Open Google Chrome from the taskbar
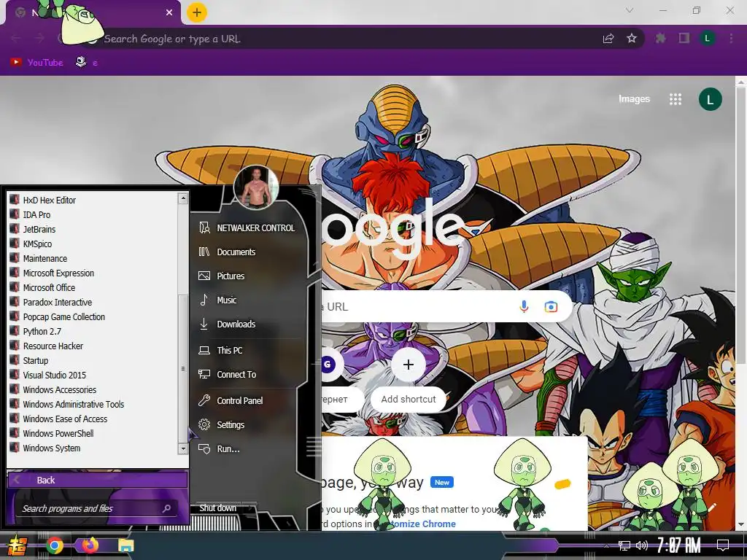Image resolution: width=747 pixels, height=560 pixels. click(x=55, y=545)
